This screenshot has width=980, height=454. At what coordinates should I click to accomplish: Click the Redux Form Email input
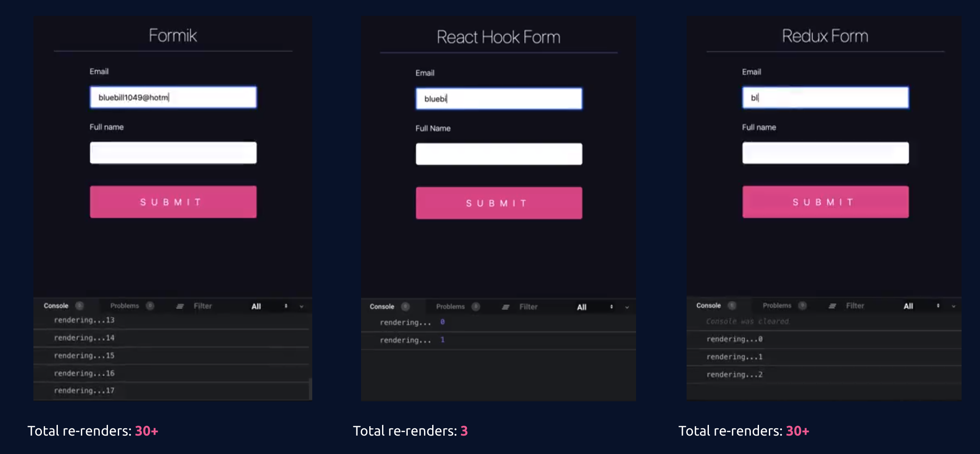pyautogui.click(x=825, y=98)
